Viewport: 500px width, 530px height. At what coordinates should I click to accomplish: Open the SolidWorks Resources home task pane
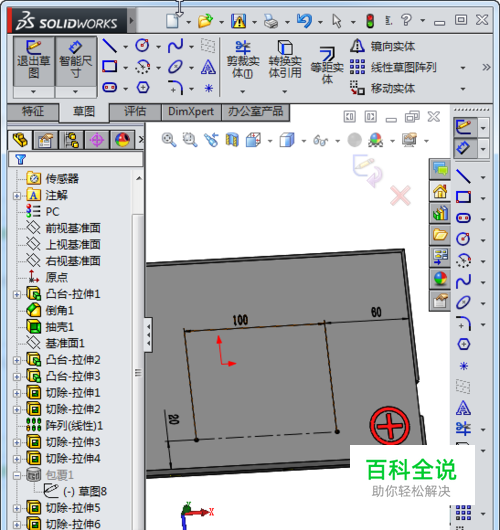coord(440,192)
